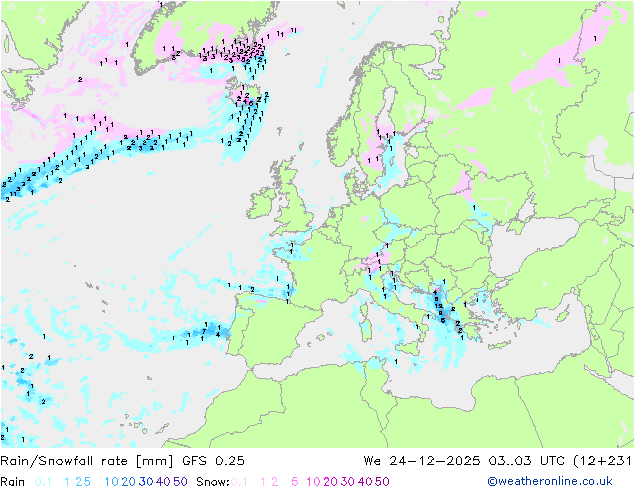Screen dimensions: 634x490
Task: Click the "Rain/Snowfall rate [mm] GFS 0.25" title
Action: pyautogui.click(x=123, y=461)
